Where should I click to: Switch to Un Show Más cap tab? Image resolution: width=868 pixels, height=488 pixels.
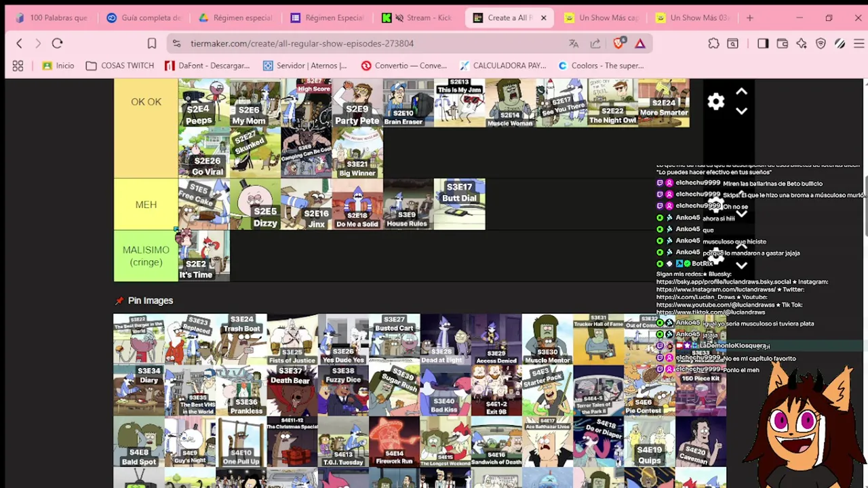tap(601, 18)
